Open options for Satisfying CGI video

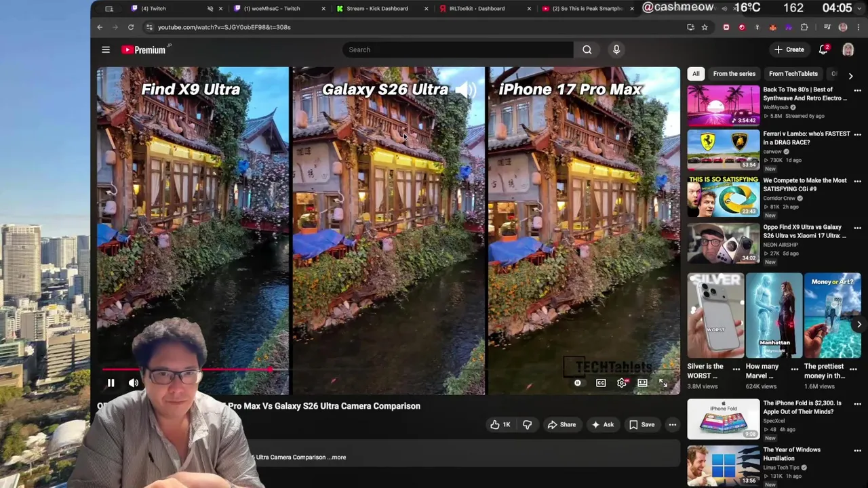pyautogui.click(x=857, y=182)
